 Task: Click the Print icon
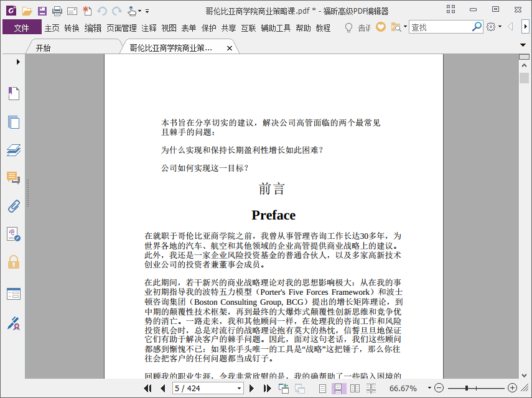(57, 11)
